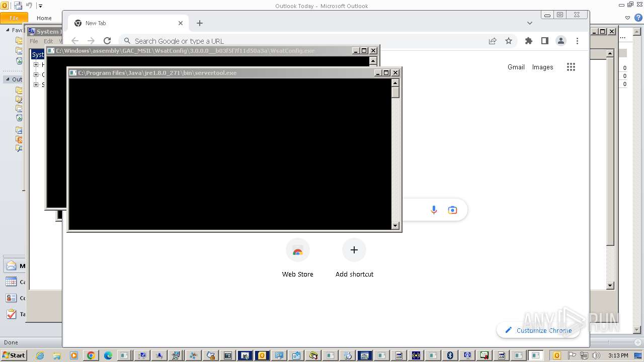Open File Explorer from taskbar
644x362 pixels.
coord(57,355)
